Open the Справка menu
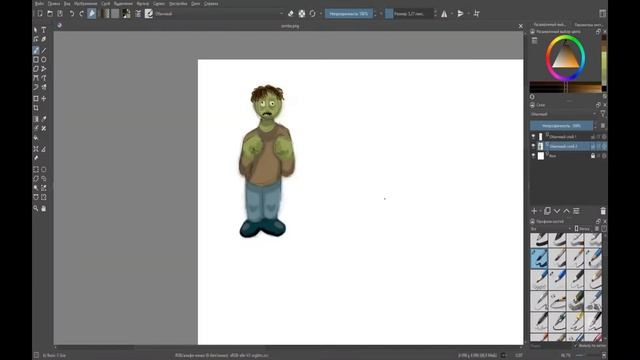 pyautogui.click(x=211, y=3)
